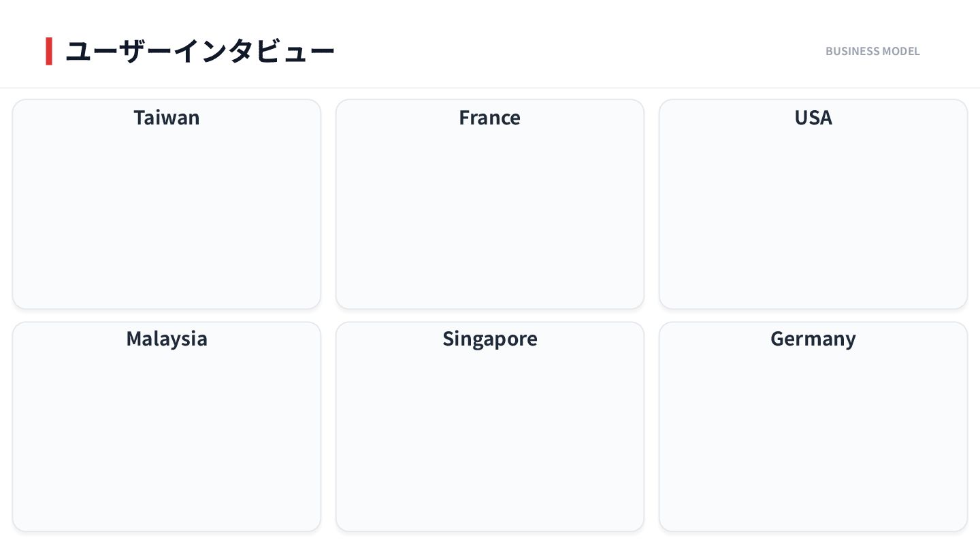Viewport: 980px width, 551px height.
Task: Click the ユーザーインタビュー slide title
Action: pos(199,52)
